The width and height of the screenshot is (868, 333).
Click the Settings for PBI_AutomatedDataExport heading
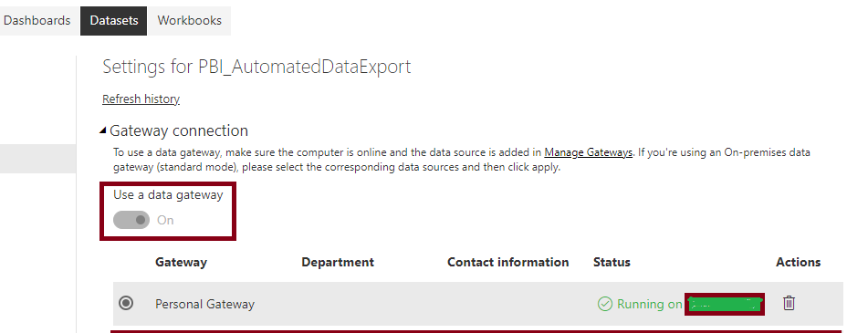(x=256, y=67)
